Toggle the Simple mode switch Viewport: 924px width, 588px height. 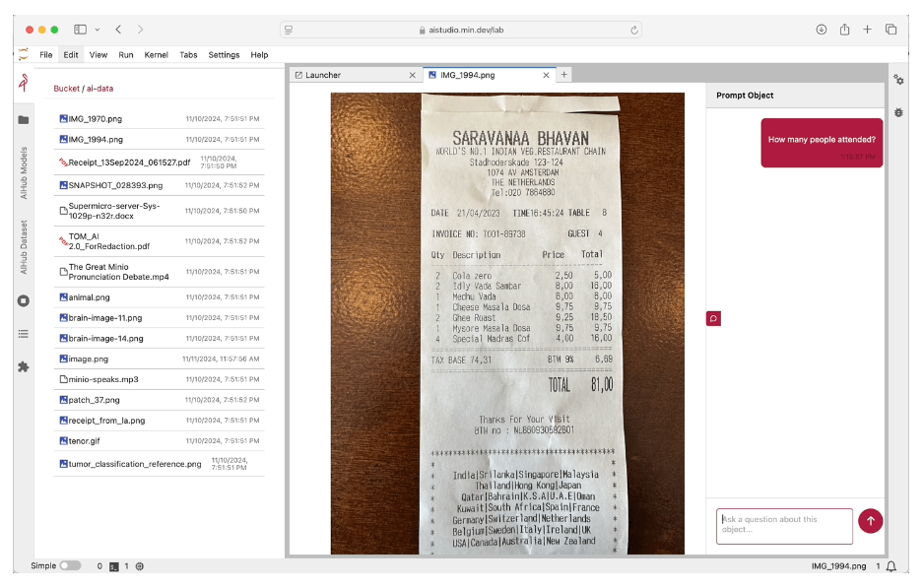pyautogui.click(x=70, y=566)
